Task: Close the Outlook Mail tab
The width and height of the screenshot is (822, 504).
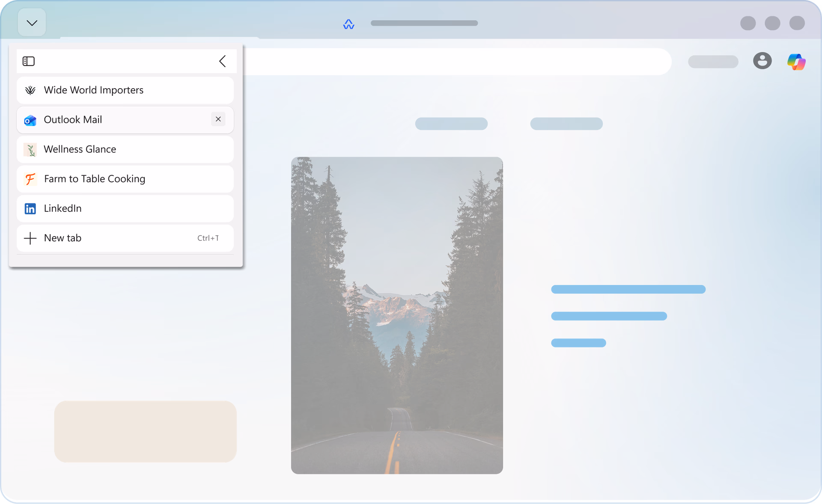Action: pyautogui.click(x=218, y=119)
